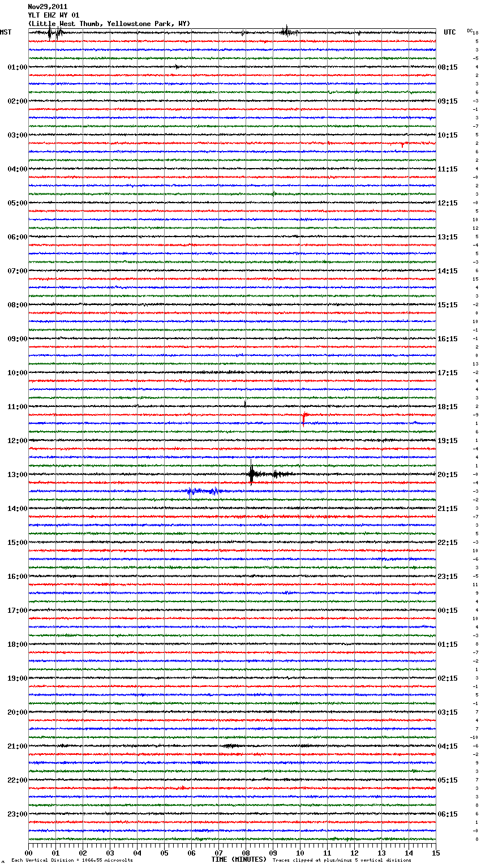Click minute tick 13 on bottom axis
This screenshot has width=481, height=868.
(381, 852)
